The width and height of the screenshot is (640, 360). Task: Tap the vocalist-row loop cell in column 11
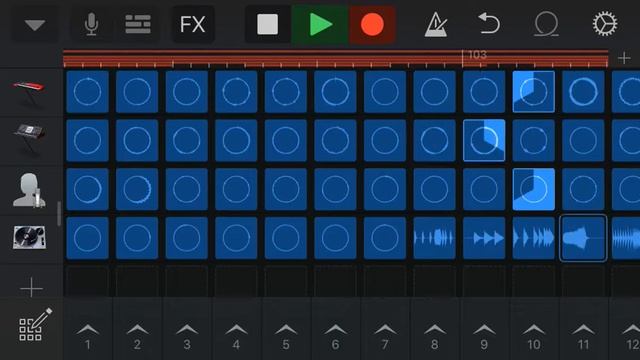point(583,189)
